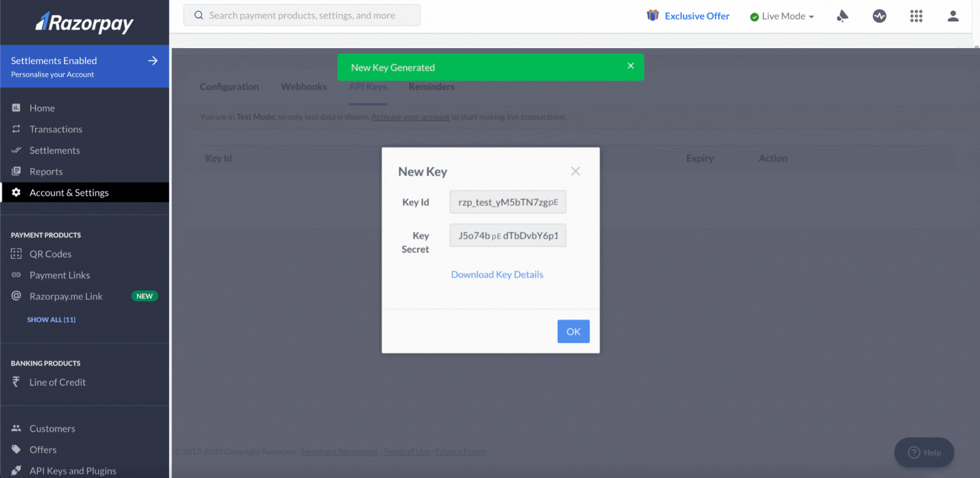Open the user profile icon
The image size is (980, 478).
point(953,16)
